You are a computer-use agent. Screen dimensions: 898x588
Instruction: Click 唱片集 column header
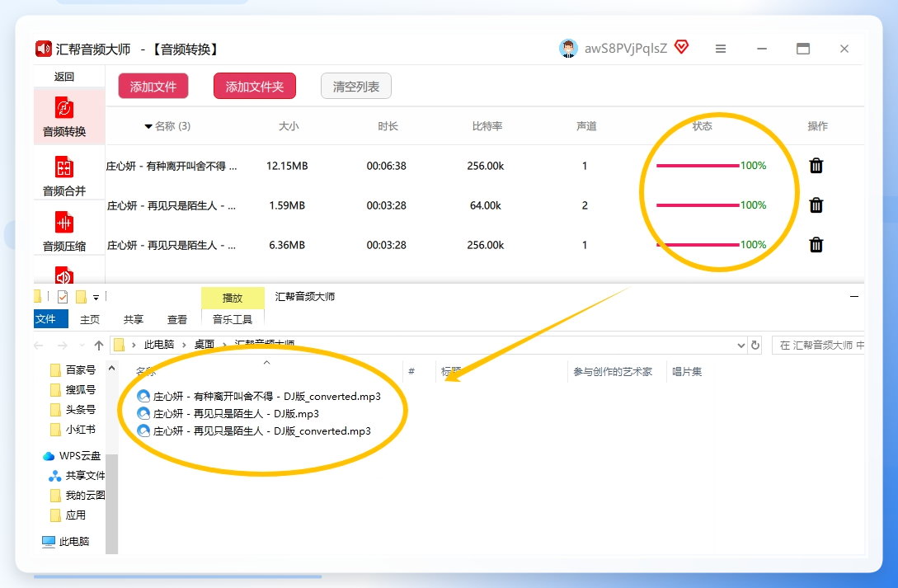click(687, 372)
